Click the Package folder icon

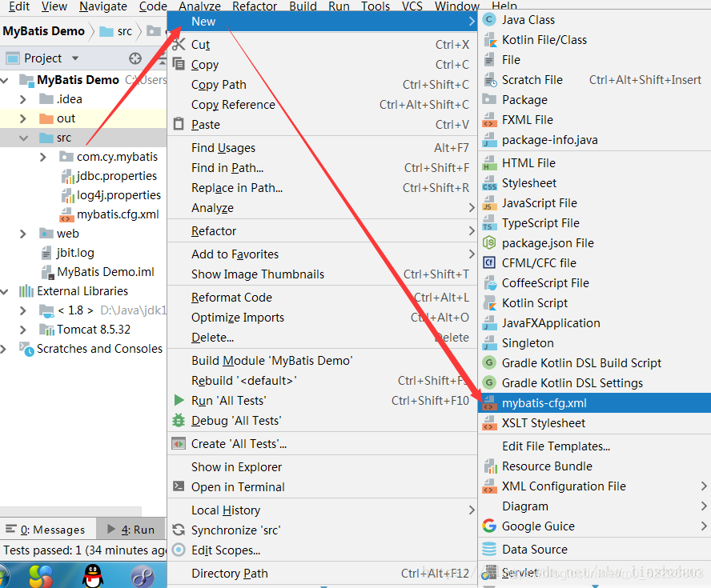tap(489, 99)
